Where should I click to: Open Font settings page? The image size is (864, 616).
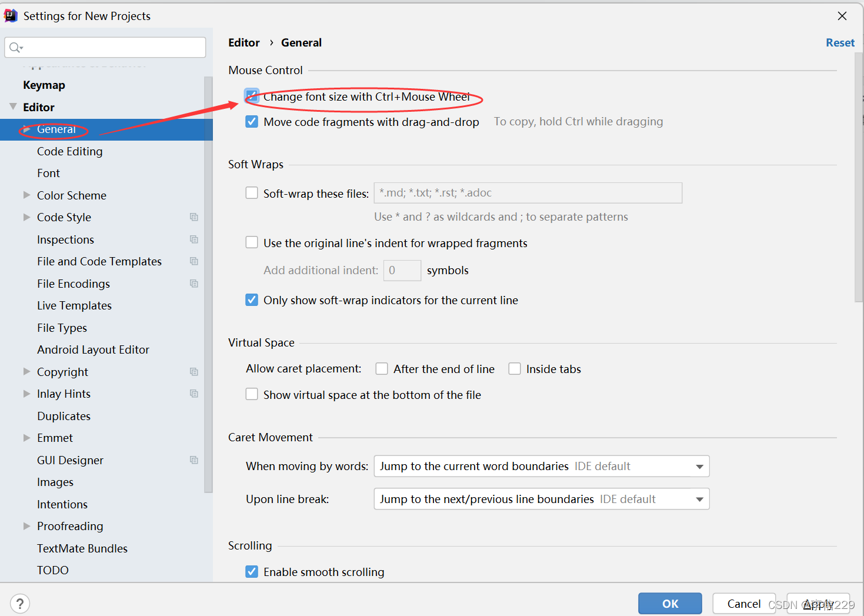point(48,173)
